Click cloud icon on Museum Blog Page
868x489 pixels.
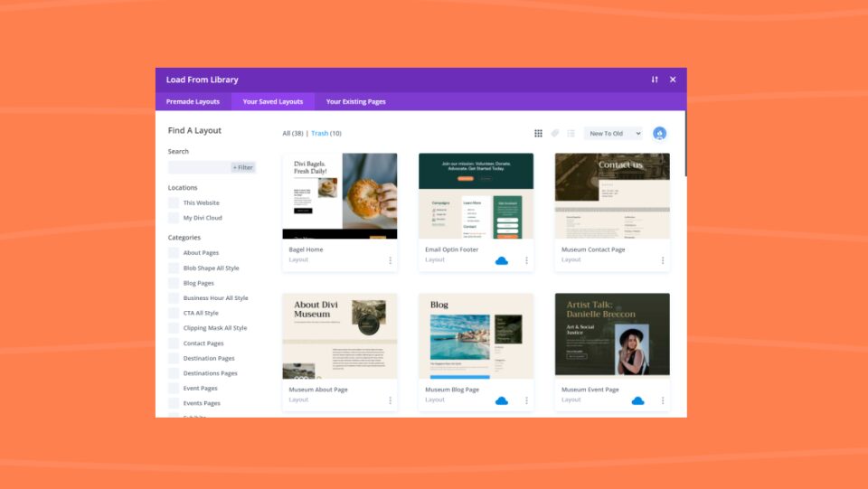pyautogui.click(x=502, y=400)
